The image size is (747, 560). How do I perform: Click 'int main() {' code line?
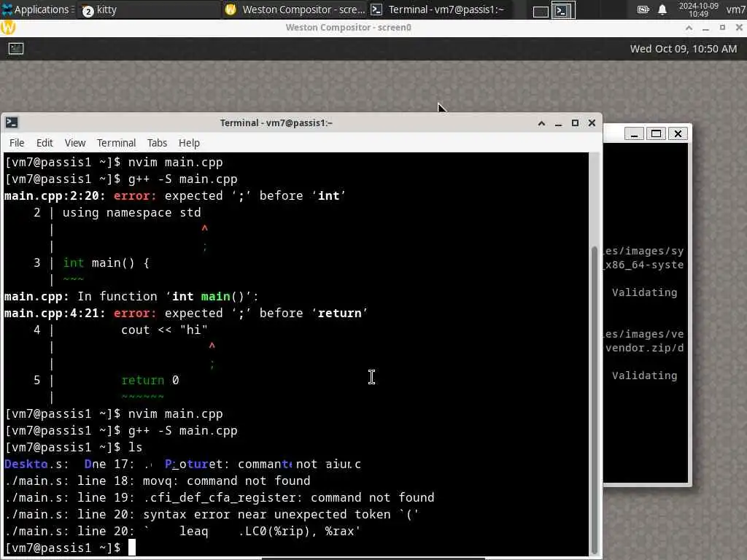(x=107, y=262)
